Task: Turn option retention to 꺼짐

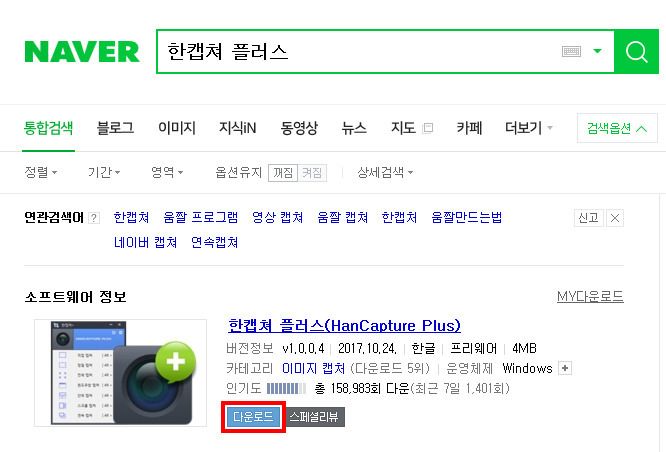Action: [x=283, y=172]
